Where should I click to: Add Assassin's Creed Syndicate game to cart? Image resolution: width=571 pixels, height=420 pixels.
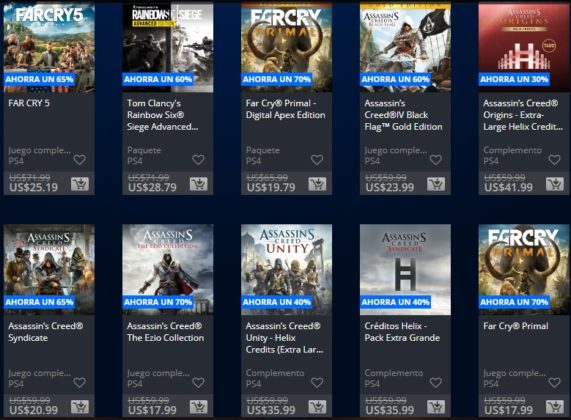(80, 407)
